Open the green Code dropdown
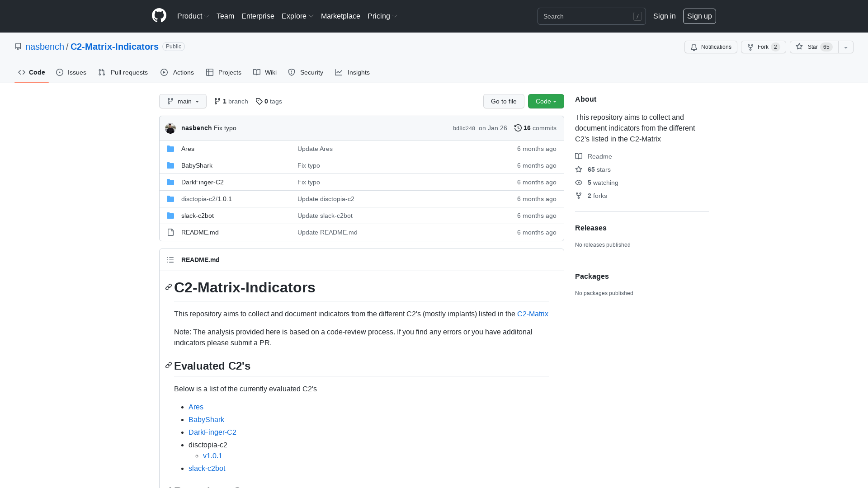 pyautogui.click(x=546, y=101)
